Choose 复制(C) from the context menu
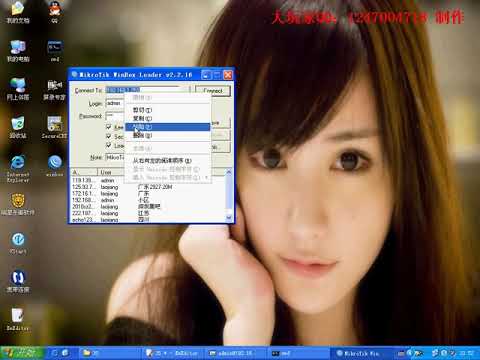The width and height of the screenshot is (480, 360). [x=168, y=118]
